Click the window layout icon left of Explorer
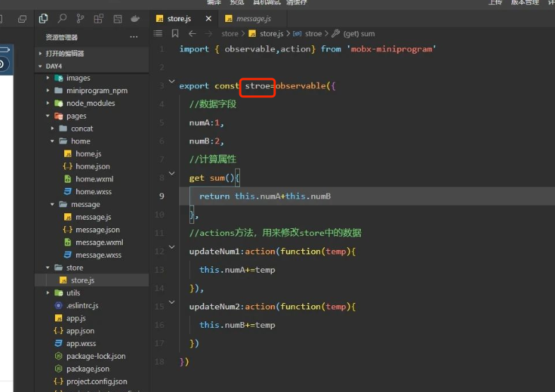Viewport: 555px width, 392px height. (23, 19)
